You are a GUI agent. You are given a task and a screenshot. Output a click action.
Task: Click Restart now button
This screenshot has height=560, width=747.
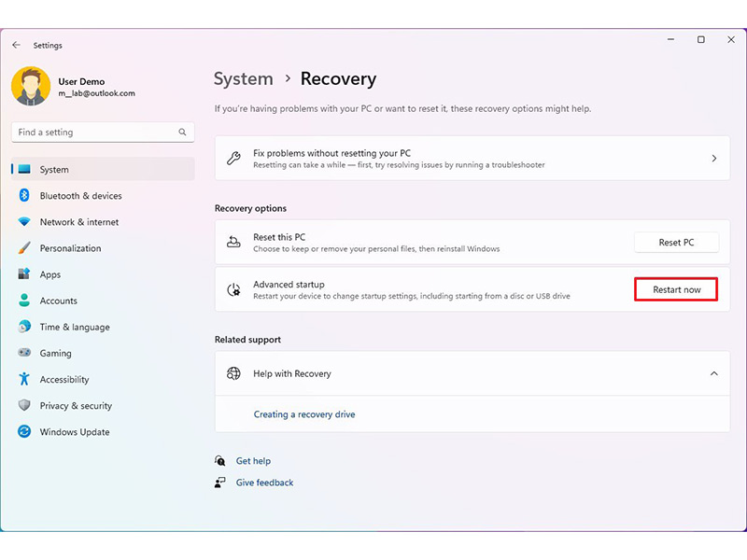click(676, 289)
